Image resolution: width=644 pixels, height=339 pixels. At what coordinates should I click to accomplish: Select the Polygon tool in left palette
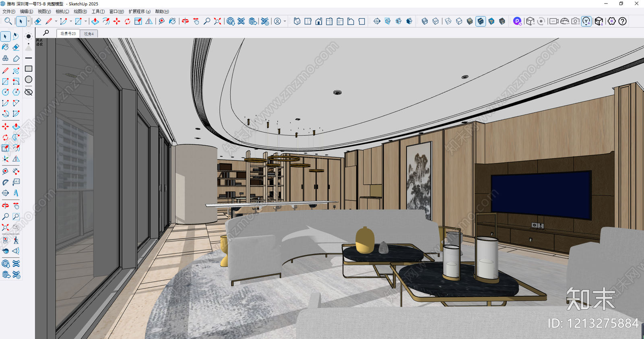[x=16, y=92]
